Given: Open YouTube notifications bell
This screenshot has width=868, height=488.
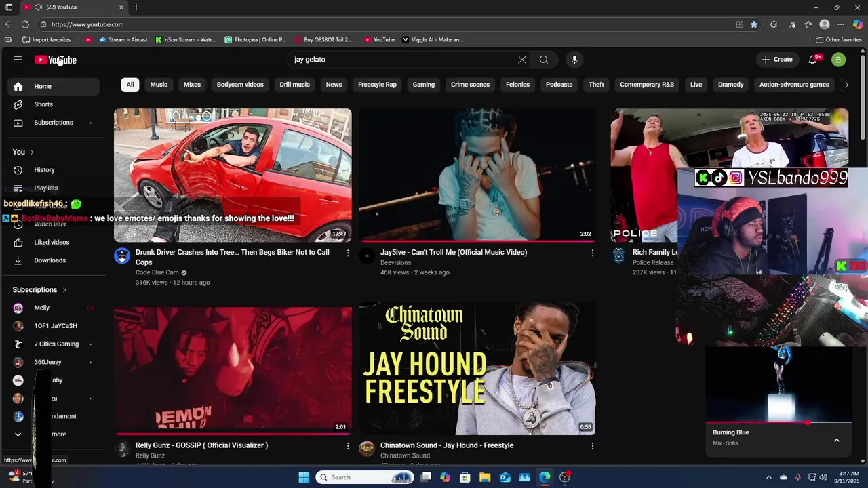Looking at the screenshot, I should (x=812, y=60).
